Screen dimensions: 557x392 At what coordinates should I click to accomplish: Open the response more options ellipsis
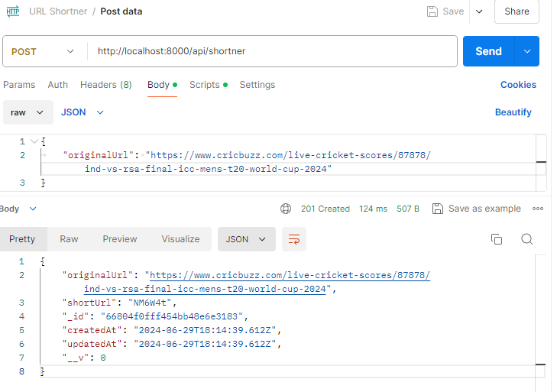point(538,209)
